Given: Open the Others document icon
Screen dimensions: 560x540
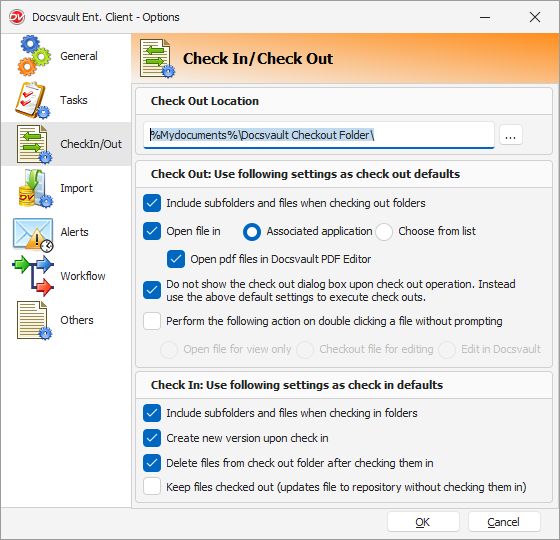Looking at the screenshot, I should (34, 320).
